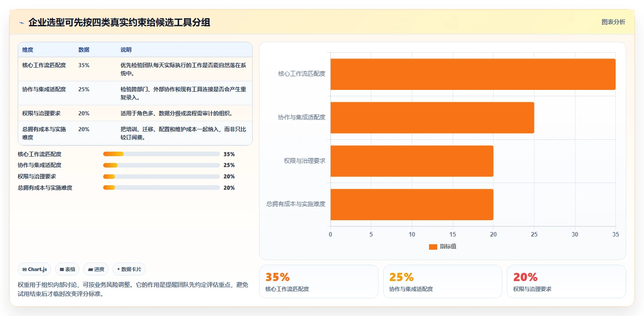Click the 协作与集成适配度 progress bar at 25%
The width and height of the screenshot is (644, 316).
pos(161,165)
